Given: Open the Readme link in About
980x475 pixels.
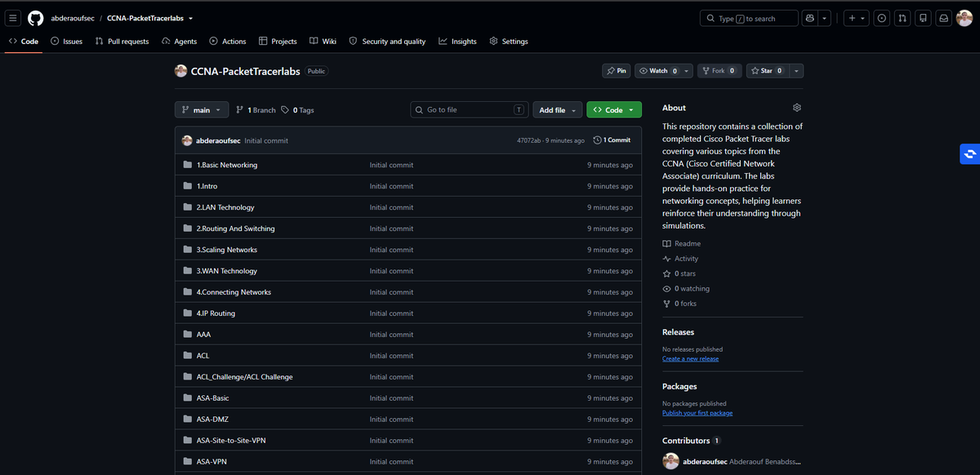Looking at the screenshot, I should point(681,244).
